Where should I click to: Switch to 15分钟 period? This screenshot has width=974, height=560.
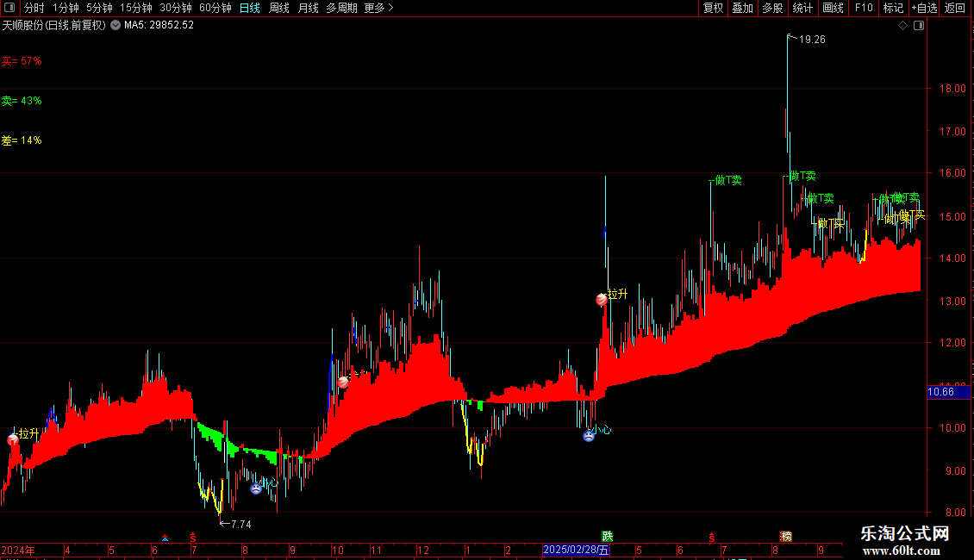coord(136,8)
